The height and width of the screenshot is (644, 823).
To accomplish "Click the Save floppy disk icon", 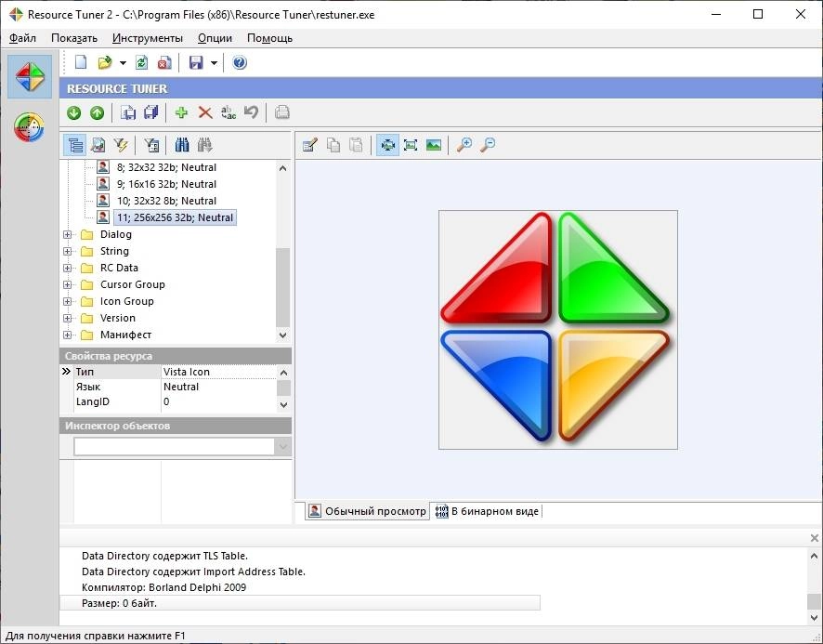I will [x=196, y=62].
